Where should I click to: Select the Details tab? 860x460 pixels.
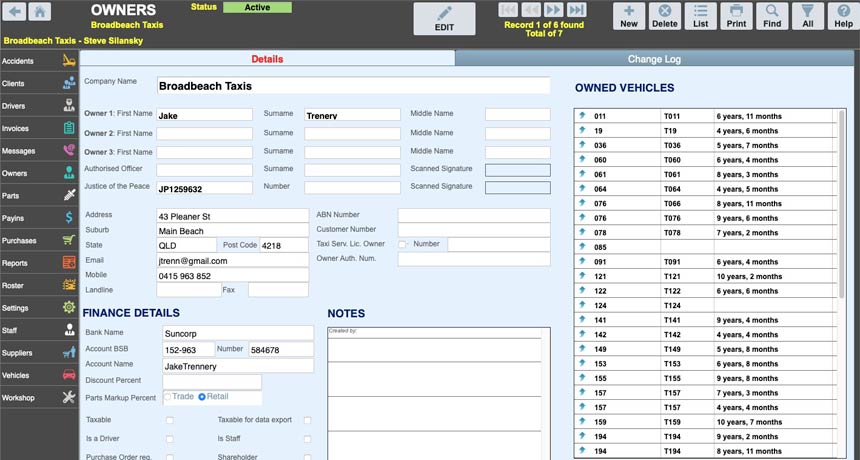click(267, 59)
